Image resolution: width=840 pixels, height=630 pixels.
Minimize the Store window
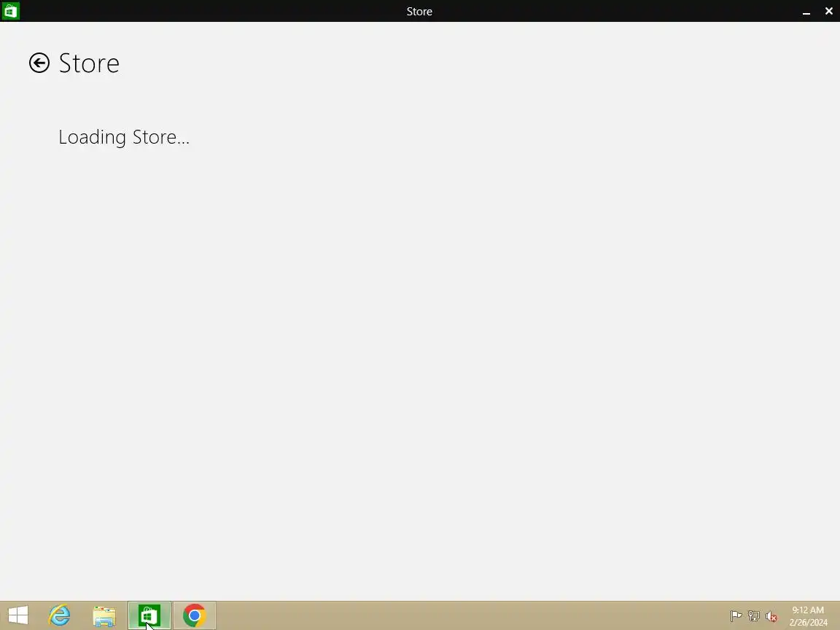click(x=806, y=11)
